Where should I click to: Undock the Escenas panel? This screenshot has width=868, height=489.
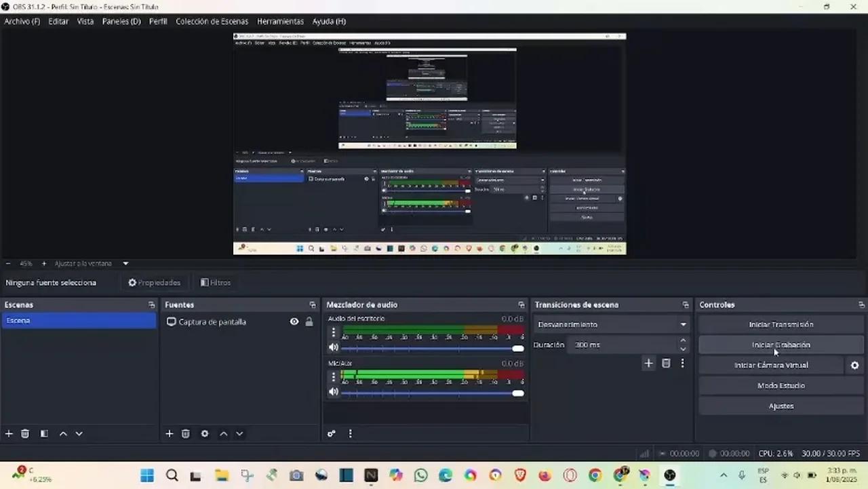pyautogui.click(x=151, y=305)
